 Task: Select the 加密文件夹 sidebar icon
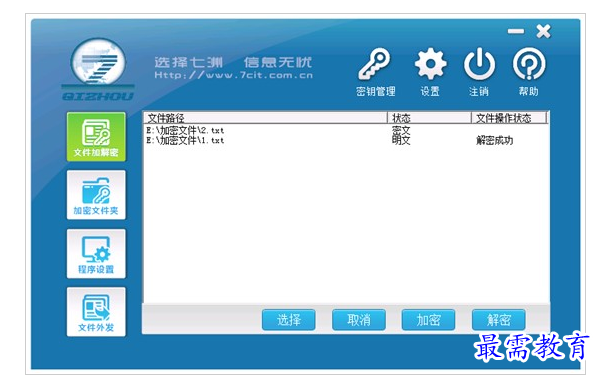[96, 195]
